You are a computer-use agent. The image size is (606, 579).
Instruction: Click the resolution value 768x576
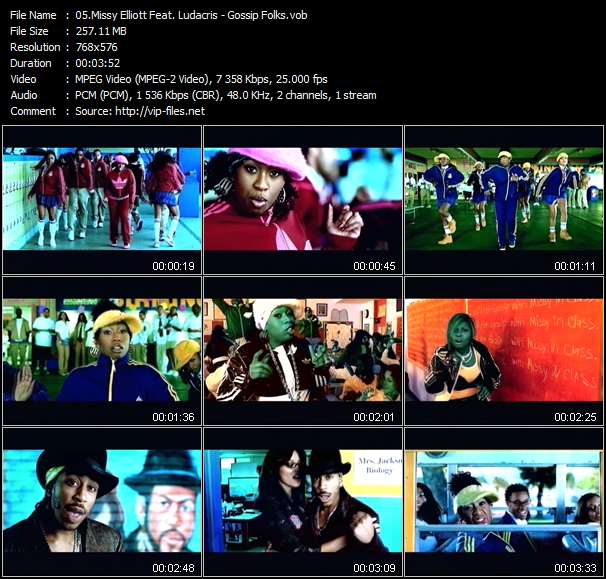click(x=96, y=47)
